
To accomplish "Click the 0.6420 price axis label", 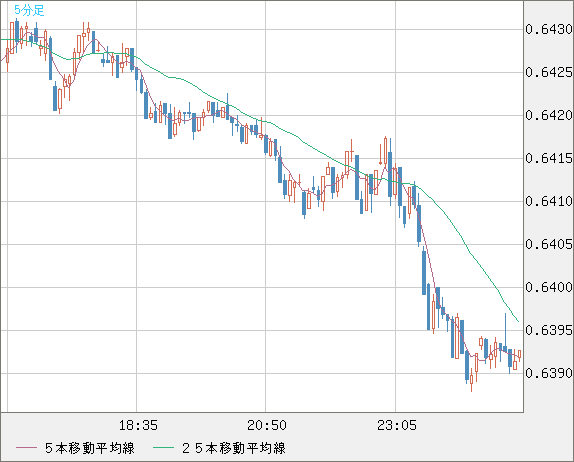I will click(x=549, y=115).
